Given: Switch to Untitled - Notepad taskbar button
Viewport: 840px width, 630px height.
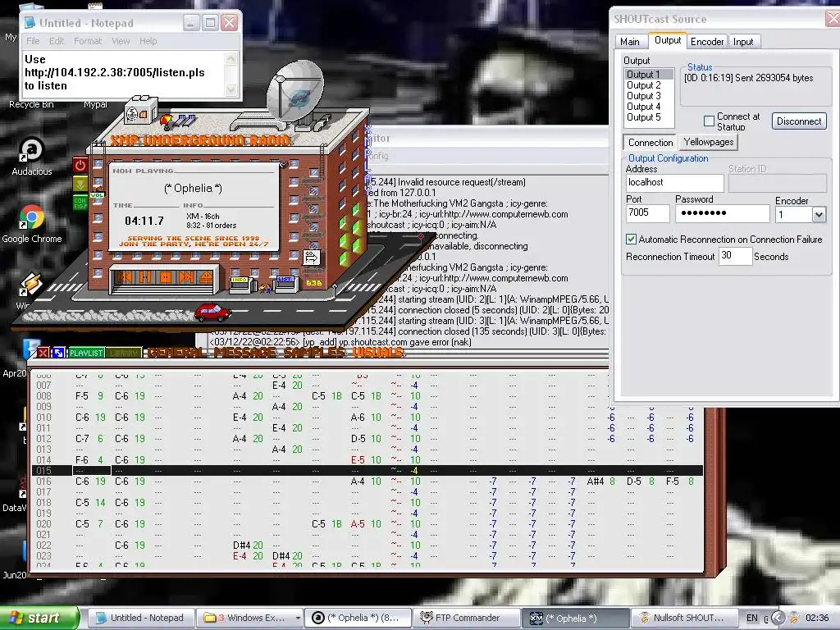Looking at the screenshot, I should coord(139,618).
